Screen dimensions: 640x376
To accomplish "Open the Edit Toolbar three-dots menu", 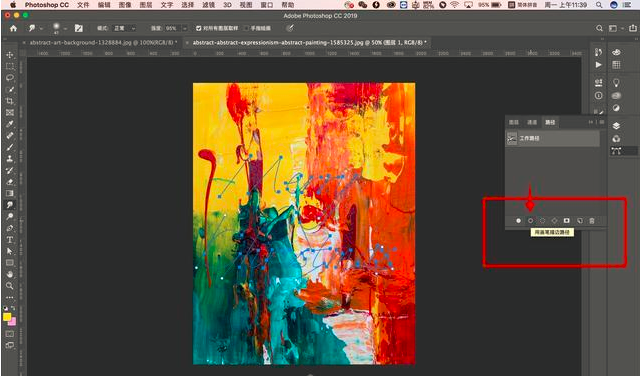I will click(x=10, y=297).
